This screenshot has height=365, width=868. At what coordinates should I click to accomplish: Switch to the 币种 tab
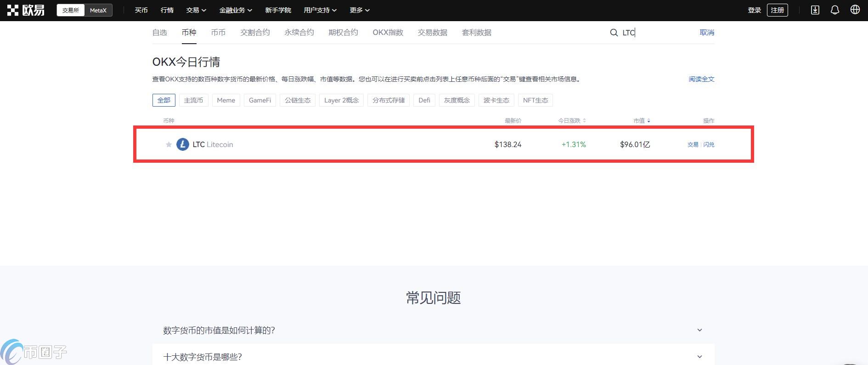pos(189,33)
